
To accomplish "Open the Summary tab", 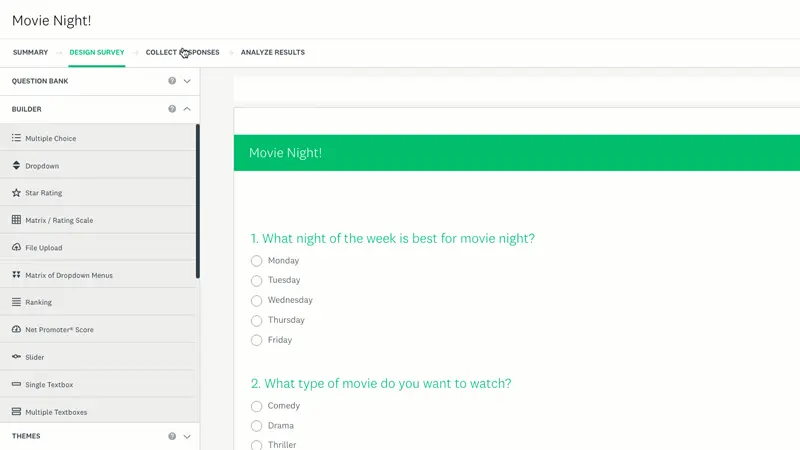I will click(x=30, y=52).
